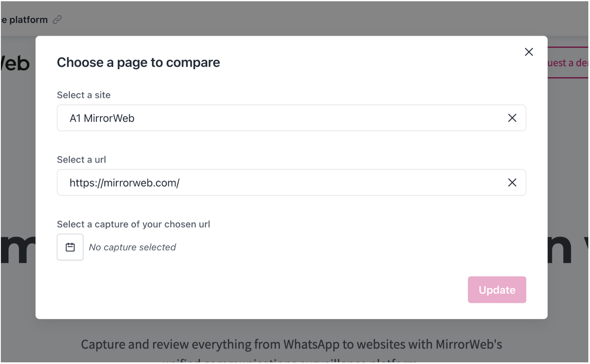Image resolution: width=590 pixels, height=364 pixels.
Task: Clear the mirrorweb.com url selection
Action: point(512,182)
